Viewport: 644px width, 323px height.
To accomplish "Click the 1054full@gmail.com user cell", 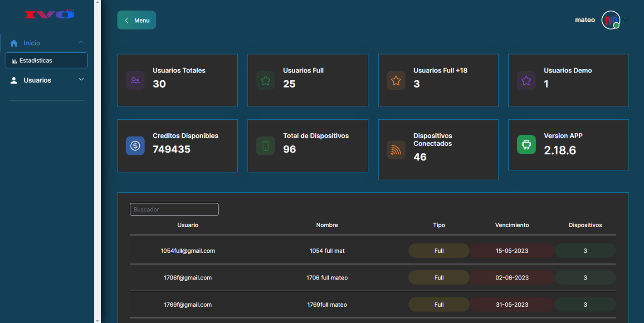I will click(188, 250).
